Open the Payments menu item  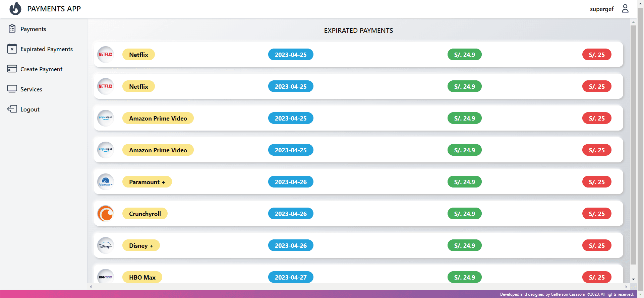33,29
